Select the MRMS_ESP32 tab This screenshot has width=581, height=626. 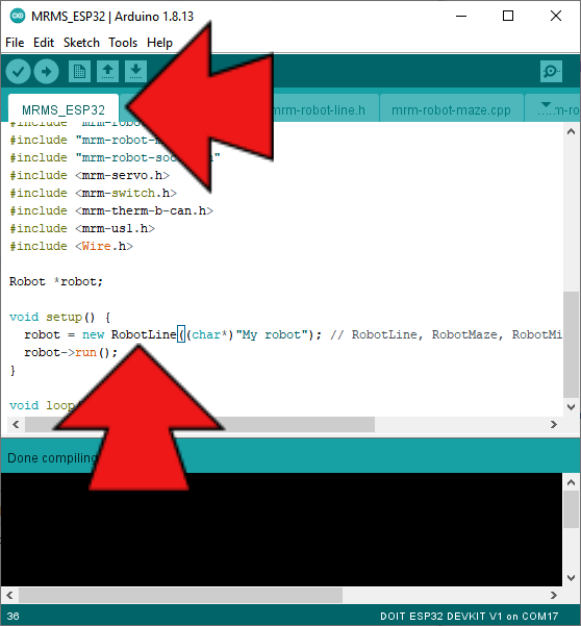(63, 109)
